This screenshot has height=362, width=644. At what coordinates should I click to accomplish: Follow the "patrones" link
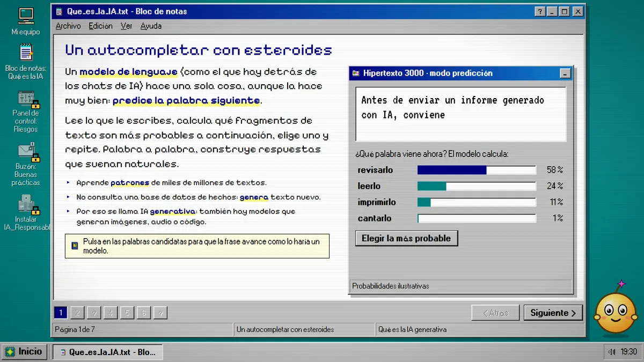click(x=130, y=183)
